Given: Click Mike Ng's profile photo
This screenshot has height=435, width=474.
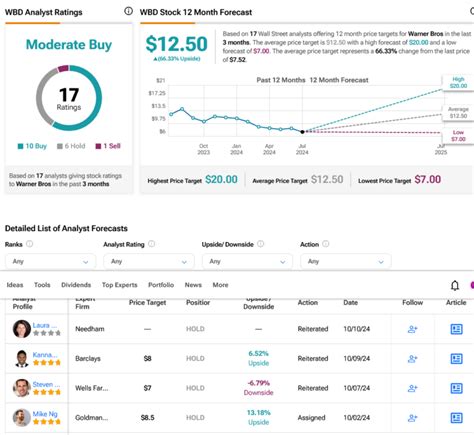Looking at the screenshot, I should (x=22, y=417).
